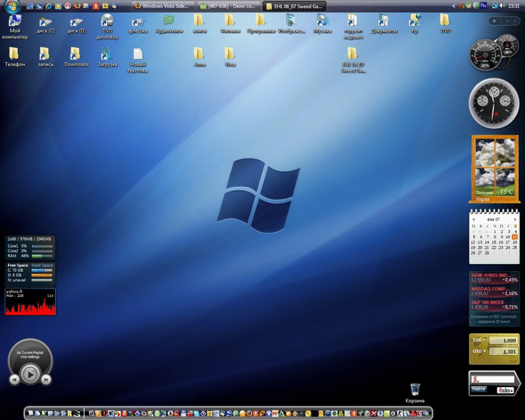Select the Фильмы folder

coord(230,24)
